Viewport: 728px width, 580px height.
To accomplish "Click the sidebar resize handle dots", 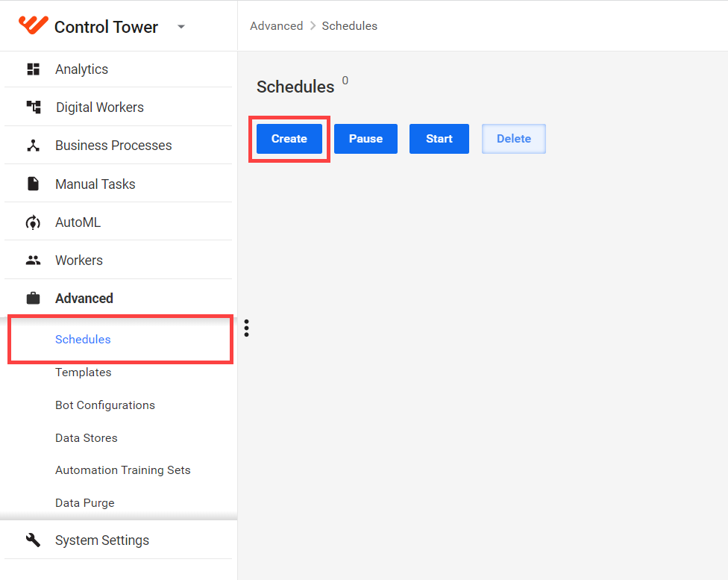I will click(247, 328).
